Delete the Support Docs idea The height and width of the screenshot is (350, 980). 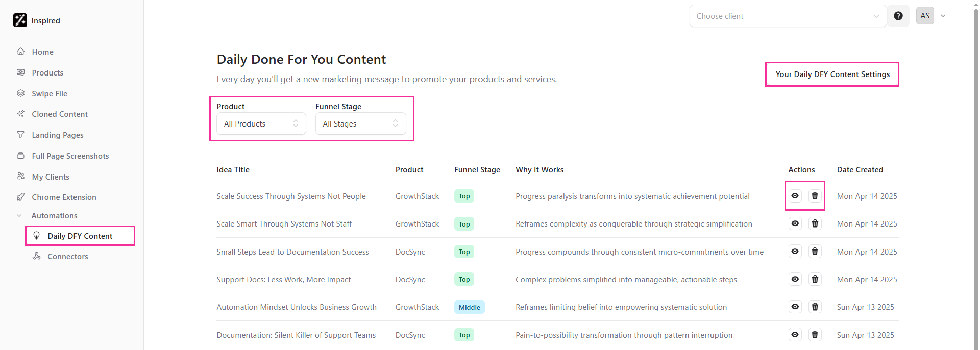(x=815, y=279)
